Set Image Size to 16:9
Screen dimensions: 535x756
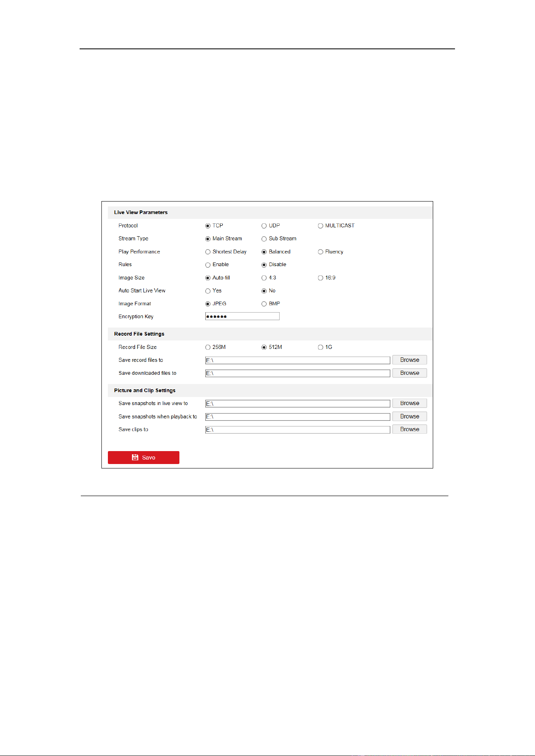[x=320, y=278]
